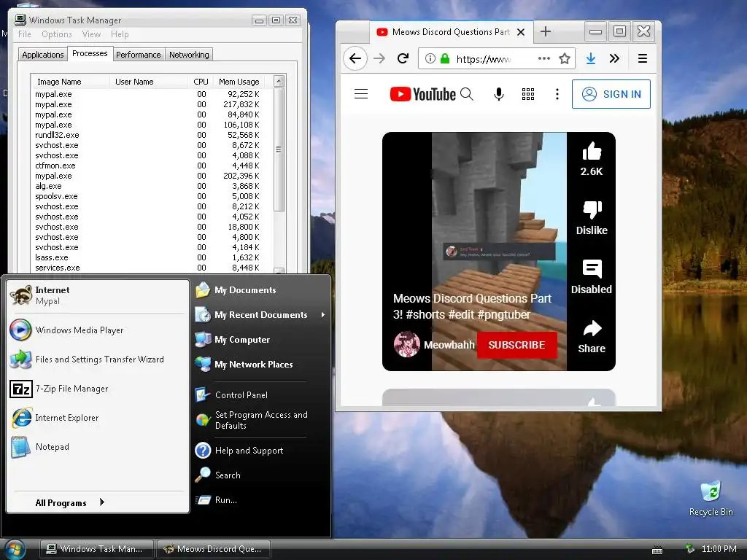Click the red SUBSCRIBE button
This screenshot has width=747, height=560.
coord(516,345)
